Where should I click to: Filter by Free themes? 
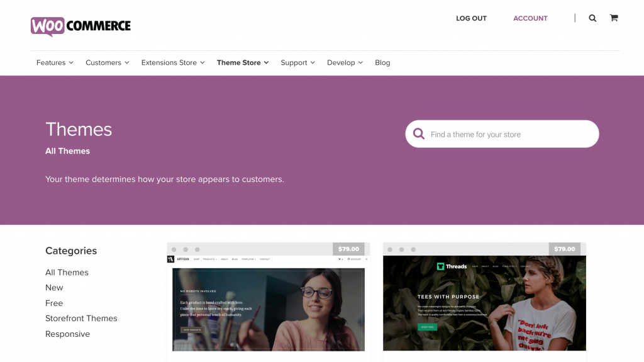(54, 303)
